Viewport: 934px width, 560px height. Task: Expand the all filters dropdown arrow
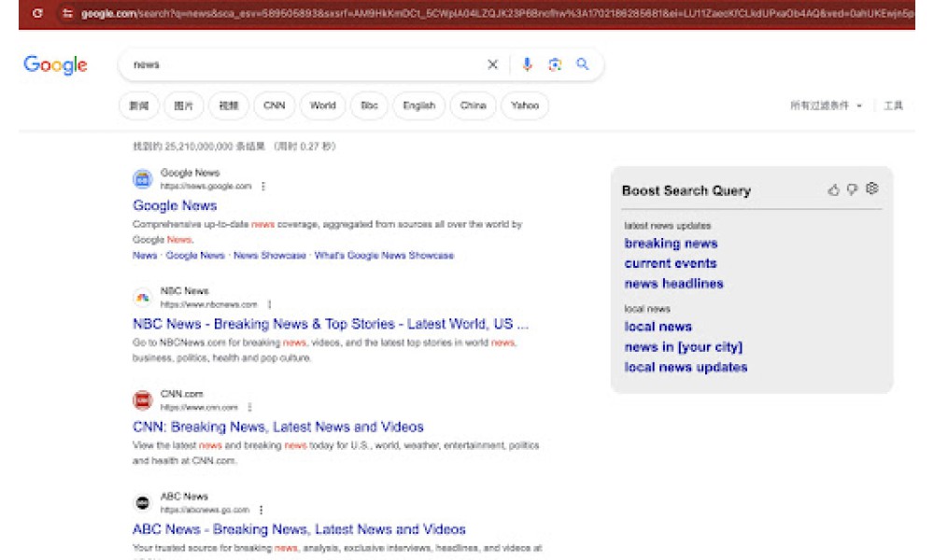[x=859, y=105]
